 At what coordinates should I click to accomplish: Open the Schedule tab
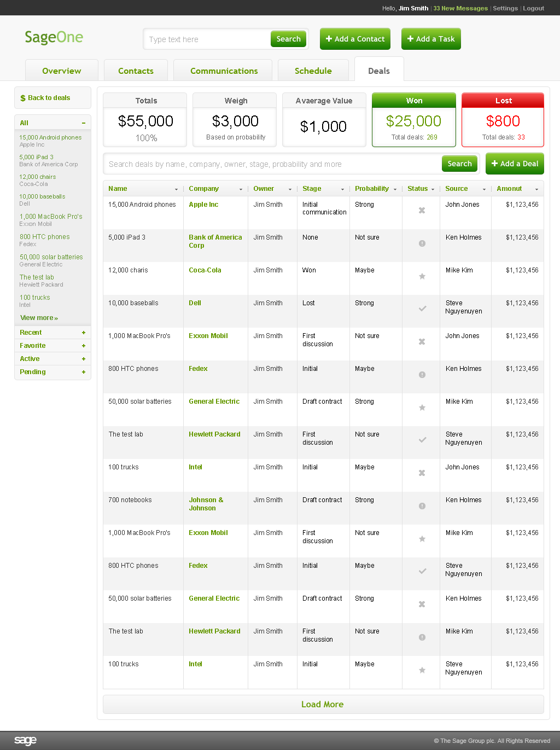tap(313, 71)
